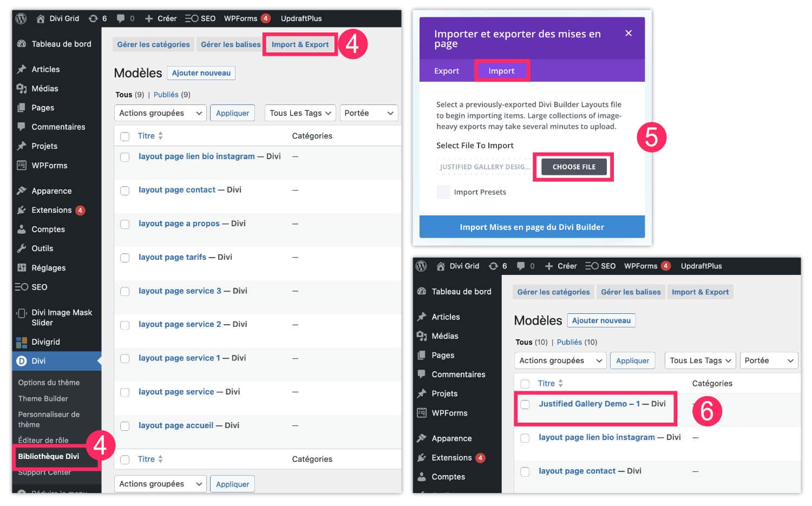Screen dimensions: 812x506
Task: Open Comptes user icon in left sidebar
Action: click(x=22, y=229)
